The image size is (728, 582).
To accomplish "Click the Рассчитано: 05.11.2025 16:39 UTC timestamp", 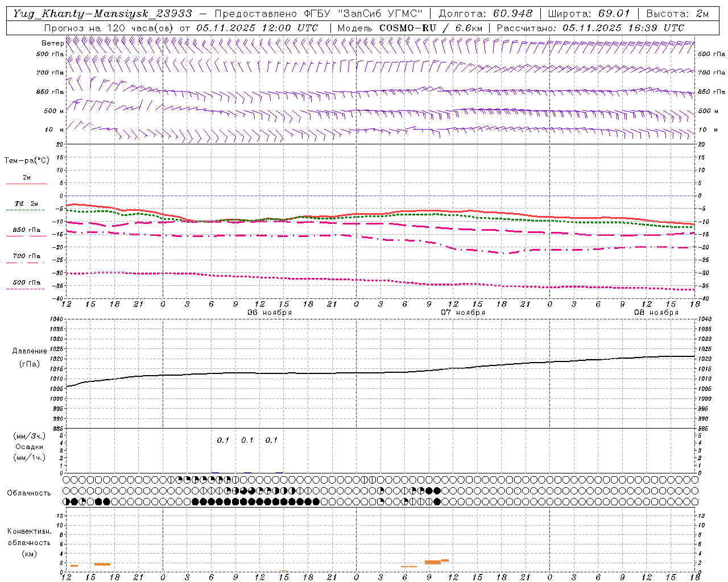I will coord(590,28).
